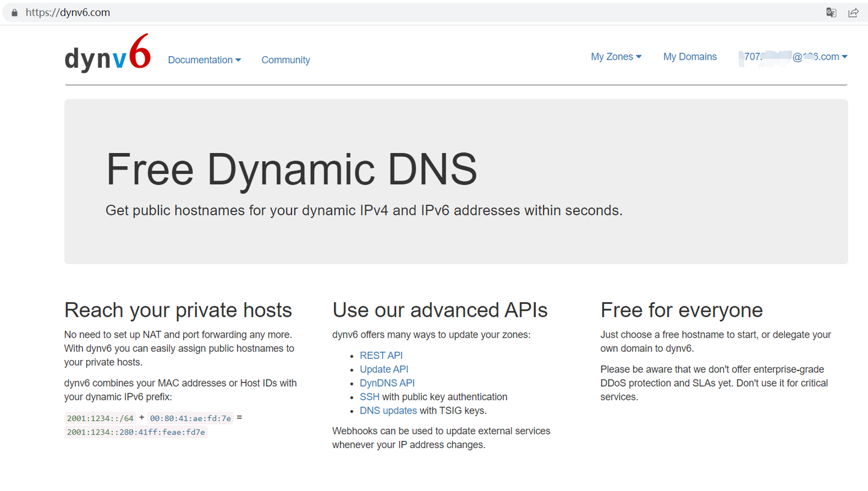The width and height of the screenshot is (868, 491).
Task: Open the DNS updates link
Action: pyautogui.click(x=389, y=410)
